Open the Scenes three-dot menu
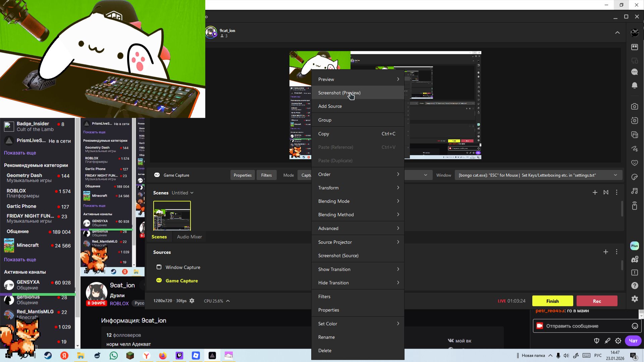The height and width of the screenshot is (362, 644). point(616,192)
